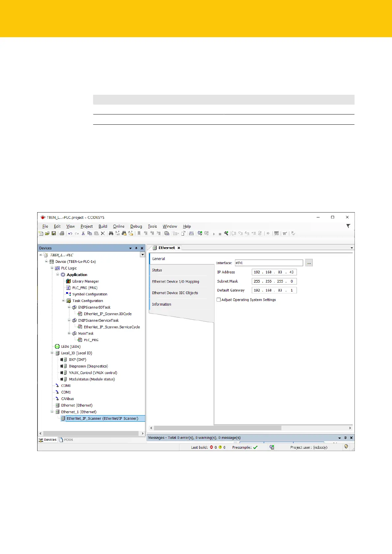Screen dimensions: 392x554
Task: Switch to the POUs panel tab
Action: pos(66,440)
